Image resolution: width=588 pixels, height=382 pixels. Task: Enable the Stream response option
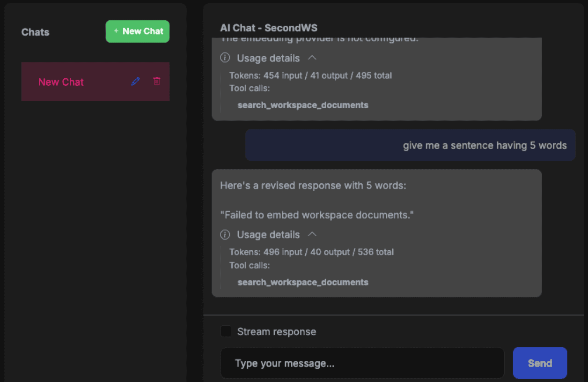coord(226,331)
